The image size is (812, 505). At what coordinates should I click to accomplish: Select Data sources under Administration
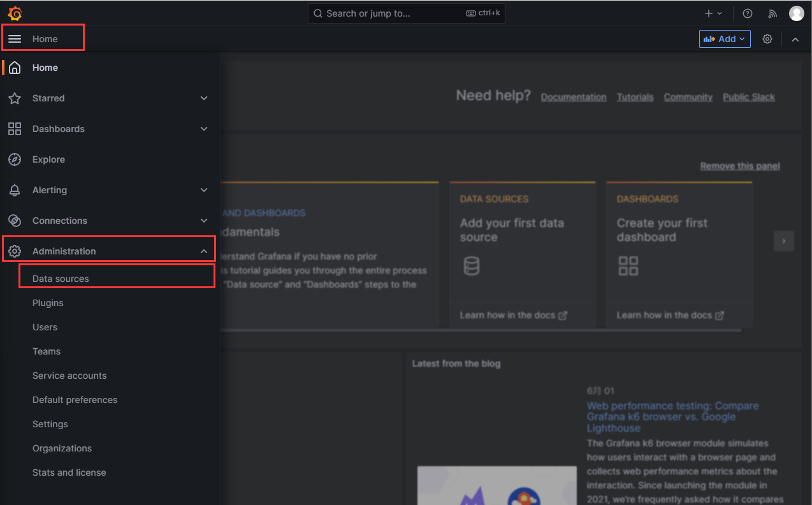click(61, 279)
